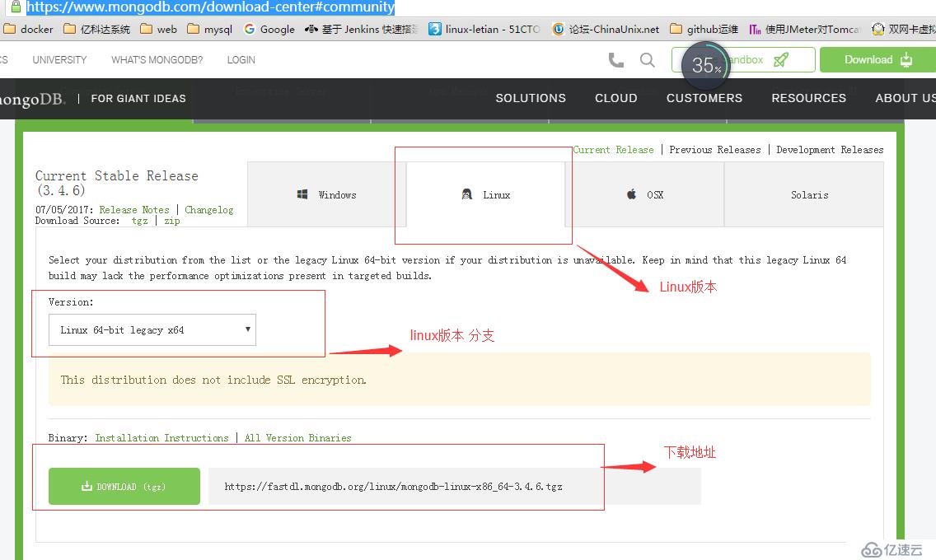
Task: Open the 亿科达系统 bookmark folder
Action: pyautogui.click(x=96, y=29)
